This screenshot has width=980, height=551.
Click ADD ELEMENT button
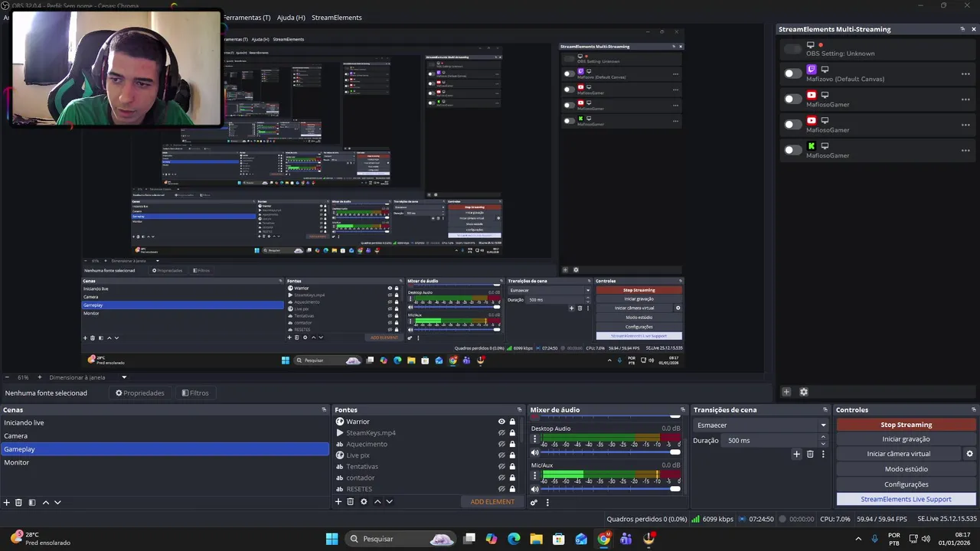(492, 502)
